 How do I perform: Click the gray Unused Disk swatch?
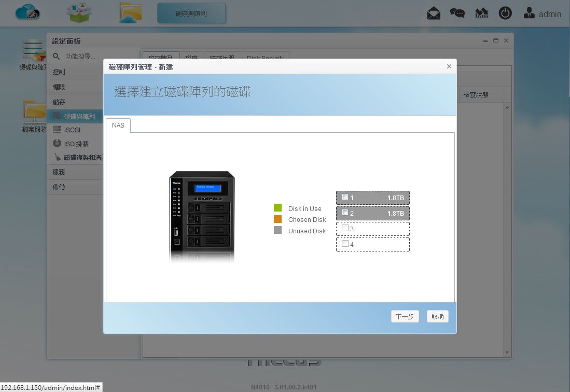(277, 230)
